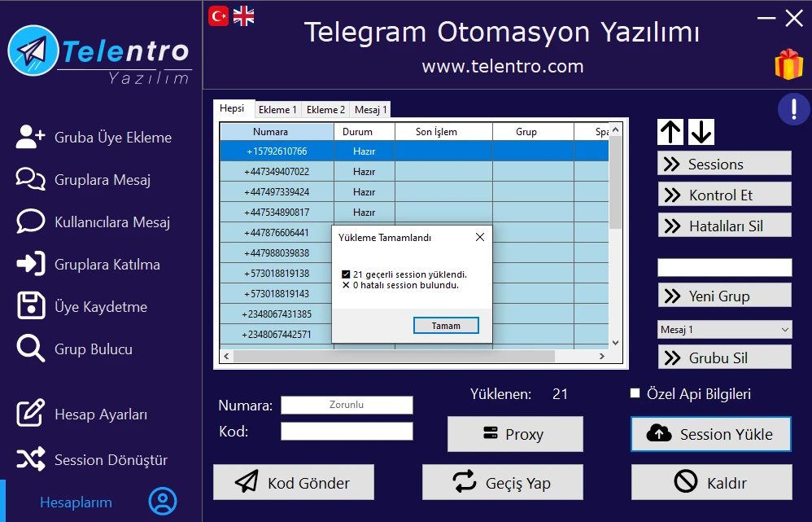Click Geçiş Yap button
This screenshot has height=522, width=812.
(502, 482)
